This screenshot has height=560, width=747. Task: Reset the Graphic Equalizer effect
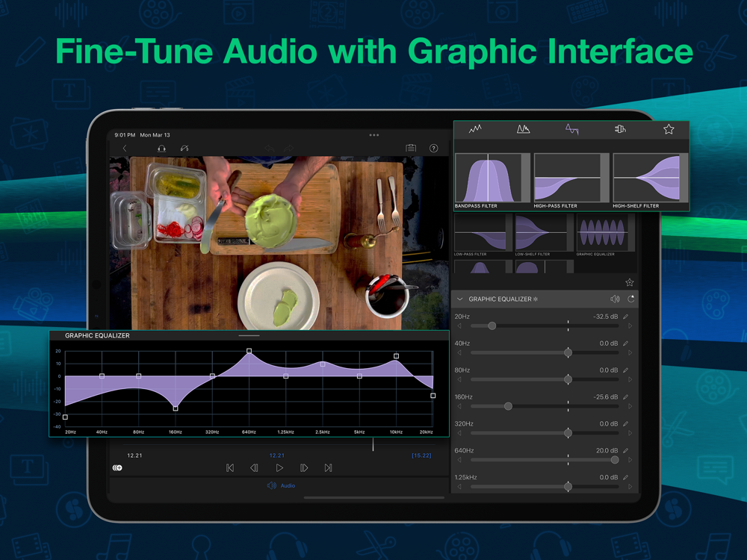click(x=631, y=299)
